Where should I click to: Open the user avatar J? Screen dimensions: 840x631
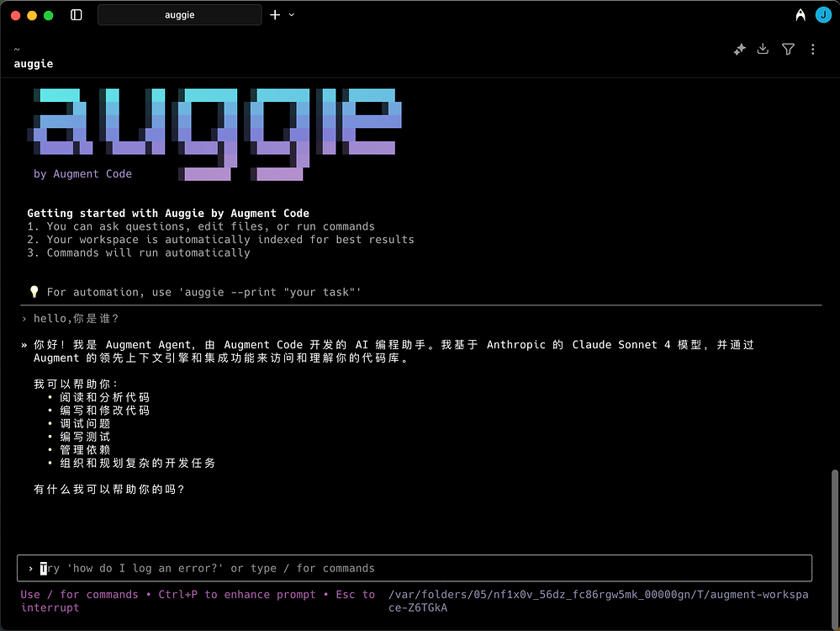pos(823,15)
